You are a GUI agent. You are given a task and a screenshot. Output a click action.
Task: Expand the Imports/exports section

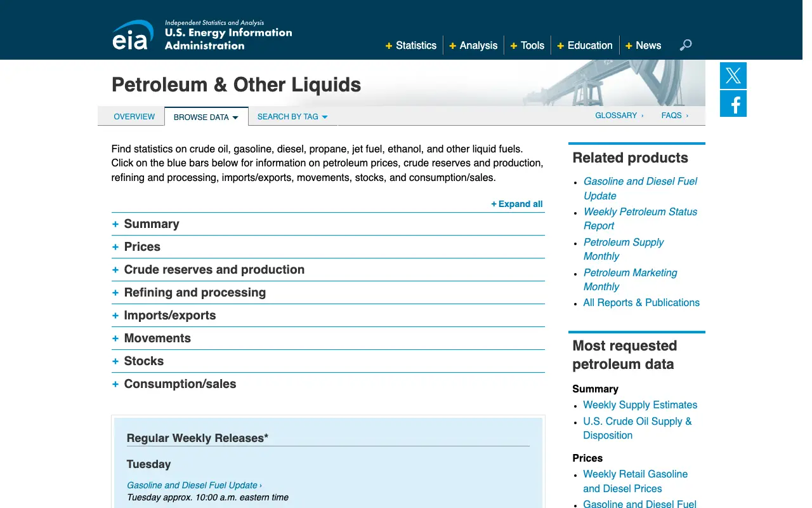tap(328, 316)
